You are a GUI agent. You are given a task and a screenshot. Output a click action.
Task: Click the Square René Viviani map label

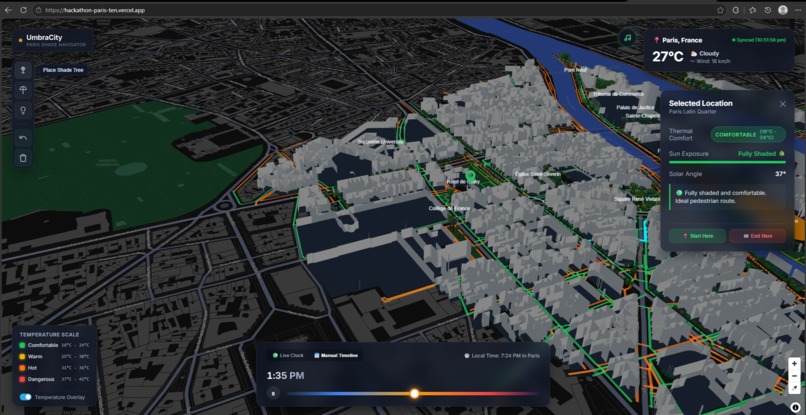tap(637, 199)
